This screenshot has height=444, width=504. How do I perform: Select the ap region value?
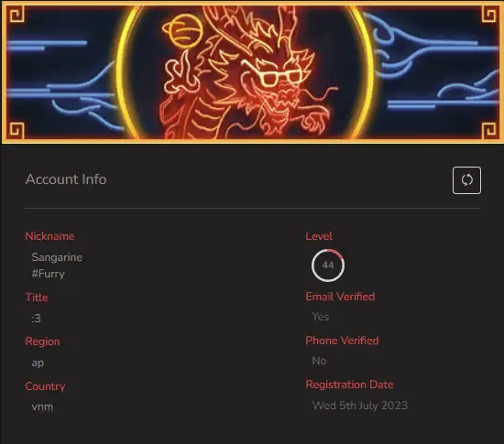coord(38,363)
